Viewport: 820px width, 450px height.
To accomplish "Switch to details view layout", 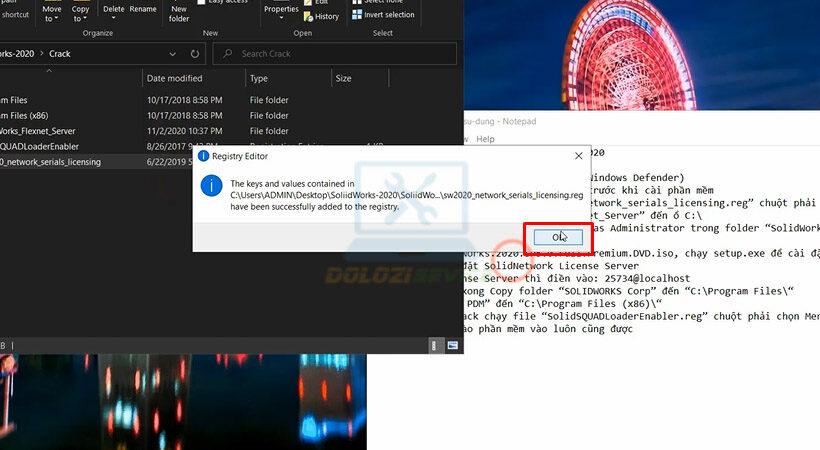I will click(x=437, y=345).
